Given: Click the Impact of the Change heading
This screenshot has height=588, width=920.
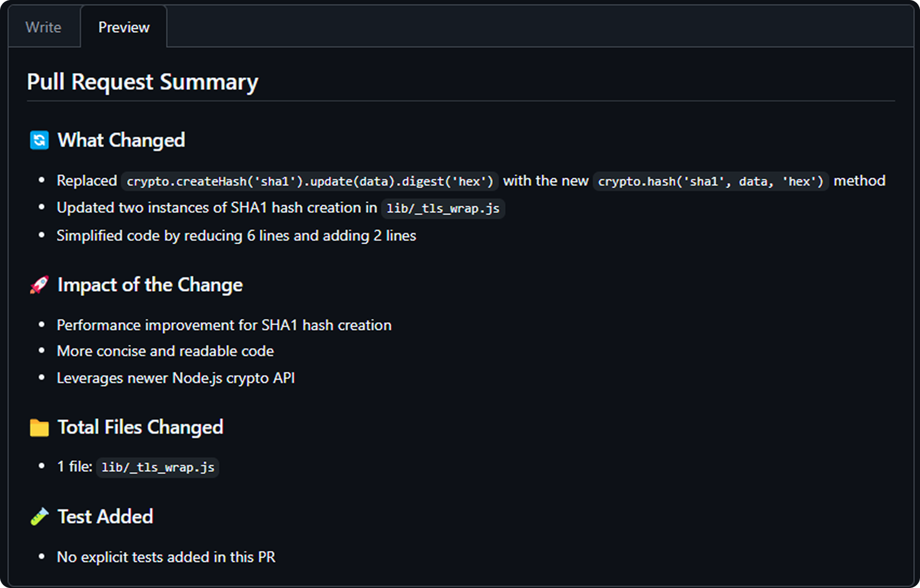Looking at the screenshot, I should point(150,285).
